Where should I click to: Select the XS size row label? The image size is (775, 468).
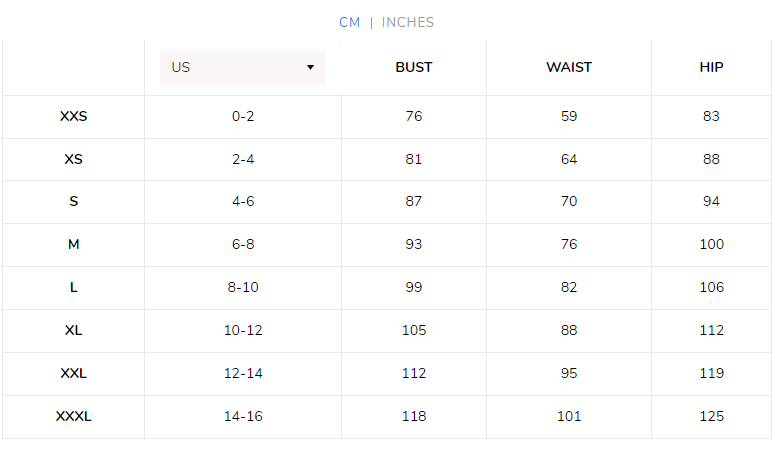pyautogui.click(x=74, y=159)
